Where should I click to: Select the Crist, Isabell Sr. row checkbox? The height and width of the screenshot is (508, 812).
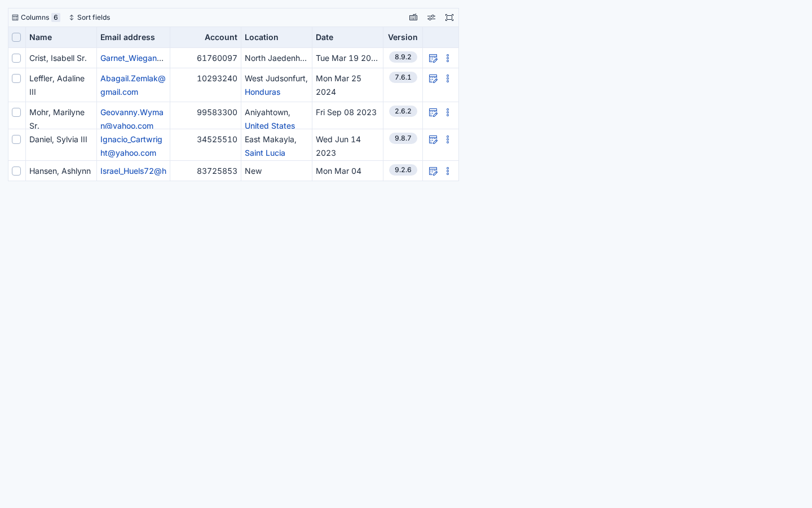click(16, 58)
